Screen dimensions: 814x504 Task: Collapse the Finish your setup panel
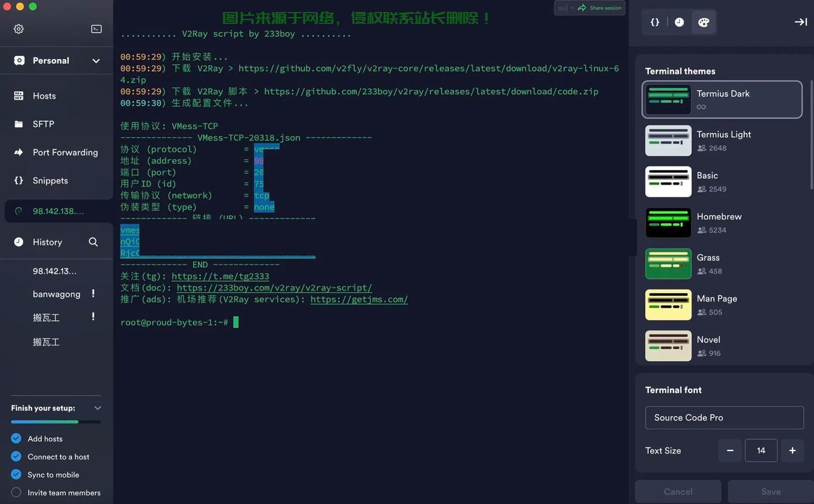pyautogui.click(x=98, y=408)
